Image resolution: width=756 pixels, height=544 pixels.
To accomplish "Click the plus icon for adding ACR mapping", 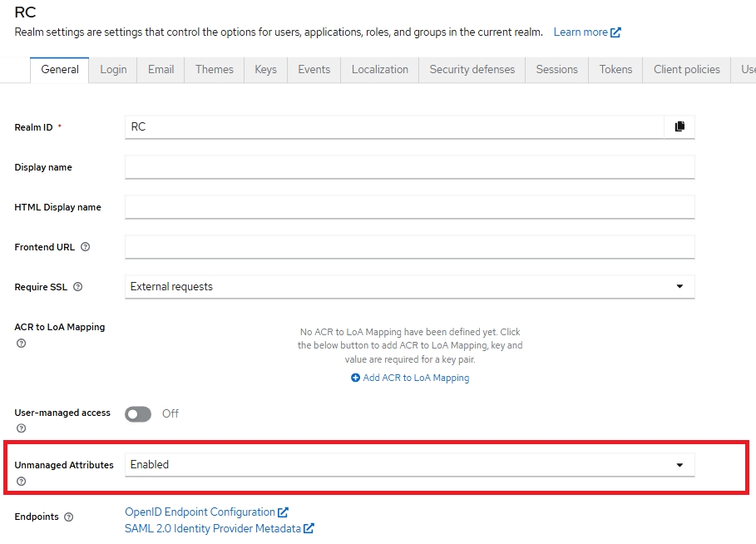I will click(x=355, y=378).
